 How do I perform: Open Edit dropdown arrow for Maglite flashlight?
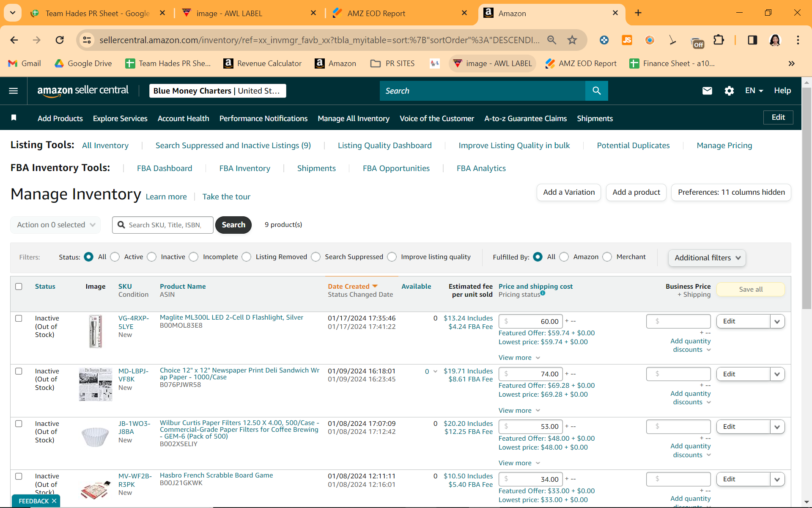(x=777, y=321)
